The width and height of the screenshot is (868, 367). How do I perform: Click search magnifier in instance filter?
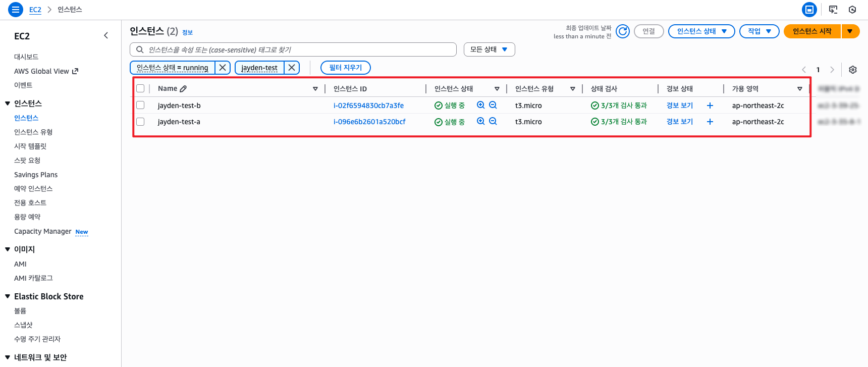(140, 49)
